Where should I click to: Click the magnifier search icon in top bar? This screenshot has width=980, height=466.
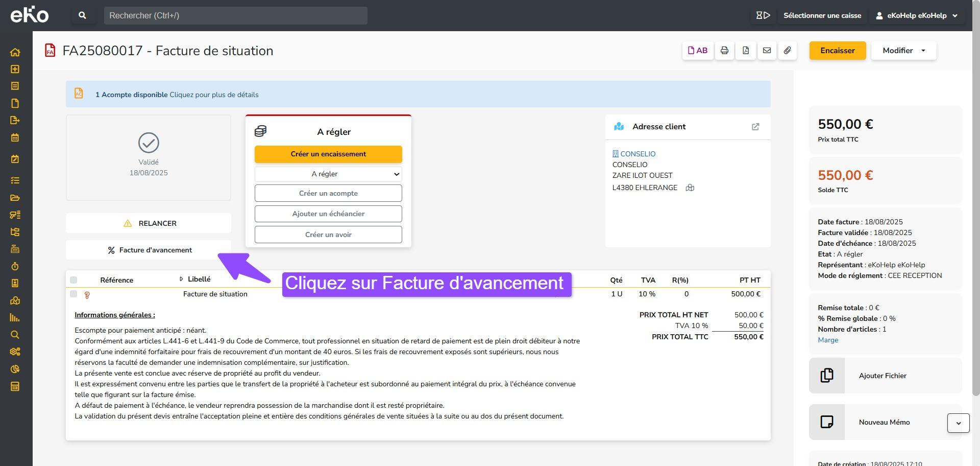(x=82, y=15)
